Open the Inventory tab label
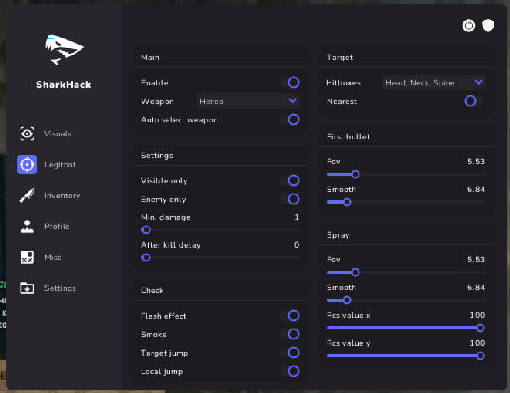Image resolution: width=510 pixels, height=393 pixels. [x=62, y=195]
